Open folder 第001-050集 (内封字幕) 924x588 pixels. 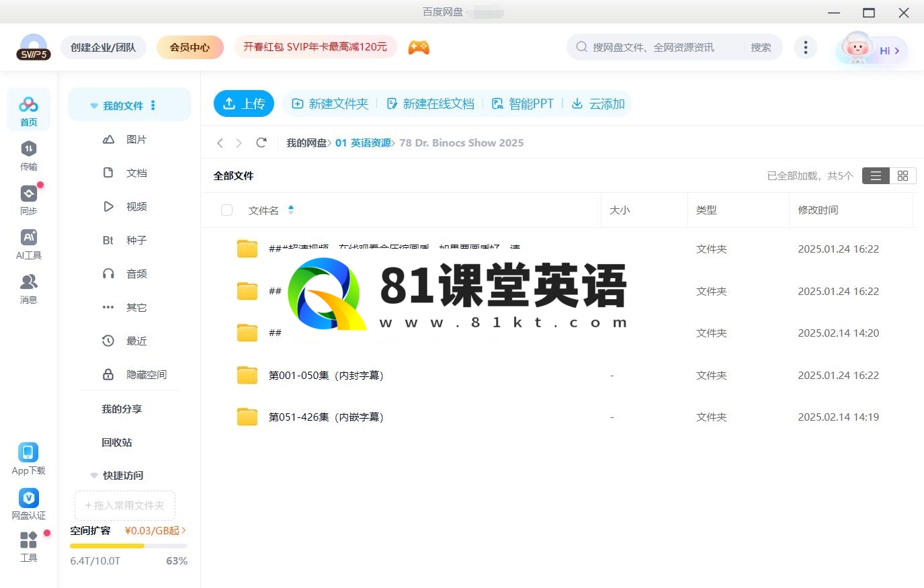326,375
